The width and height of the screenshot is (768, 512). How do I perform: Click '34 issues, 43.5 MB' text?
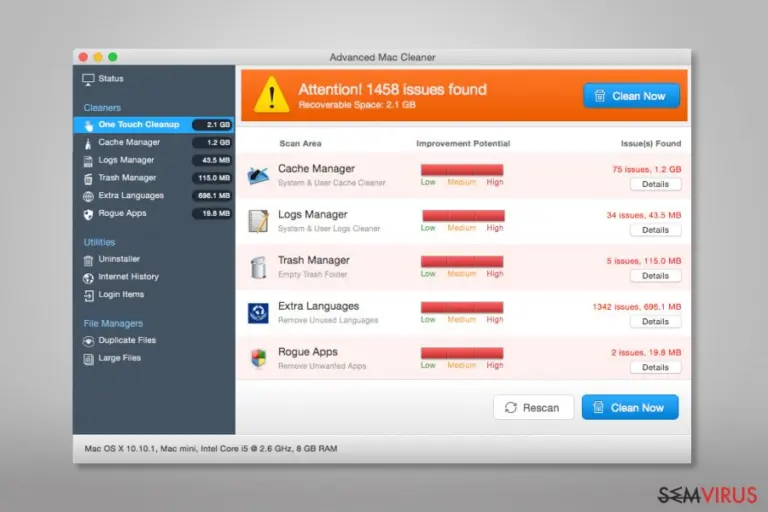(x=644, y=216)
